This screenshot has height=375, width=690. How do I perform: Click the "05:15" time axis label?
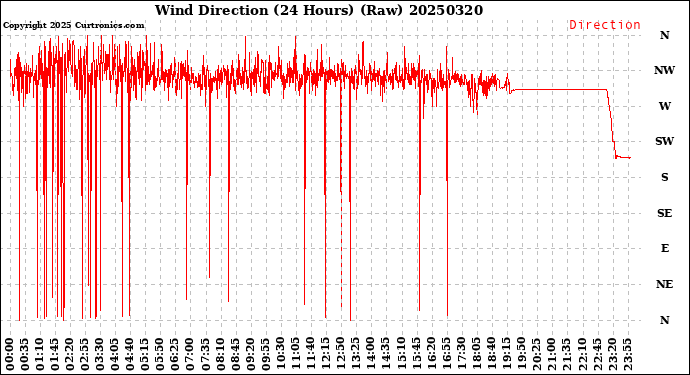[x=145, y=355]
